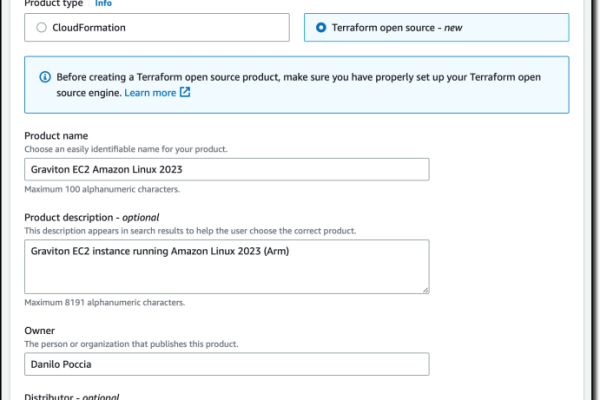Click the Product type heading label
The width and height of the screenshot is (600, 400).
point(54,3)
